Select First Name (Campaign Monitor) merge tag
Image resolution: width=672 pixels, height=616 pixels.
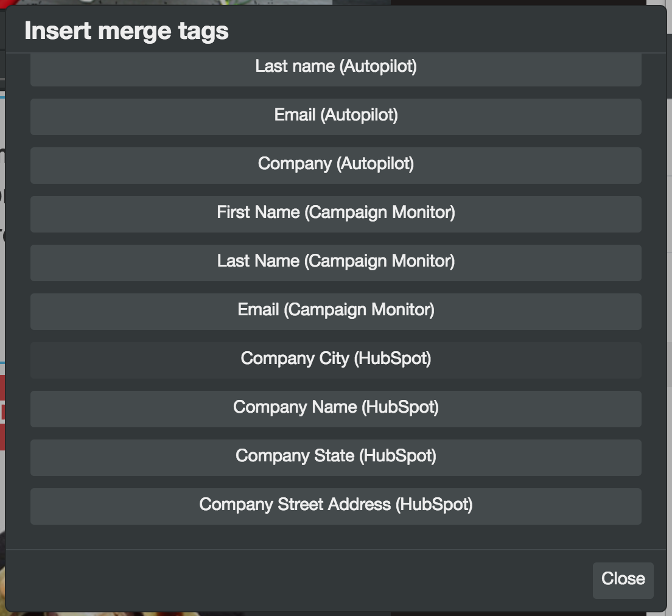click(336, 214)
